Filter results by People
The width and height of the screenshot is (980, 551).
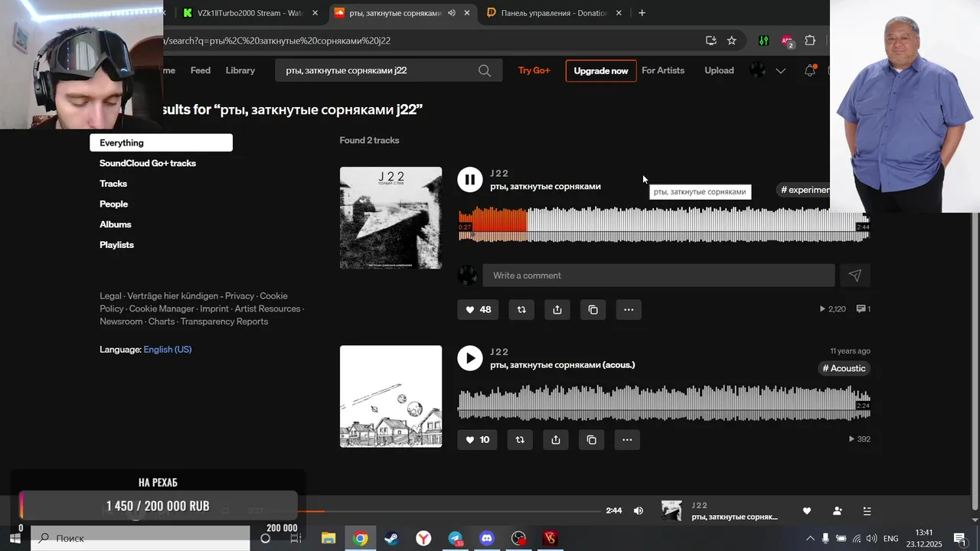(113, 204)
